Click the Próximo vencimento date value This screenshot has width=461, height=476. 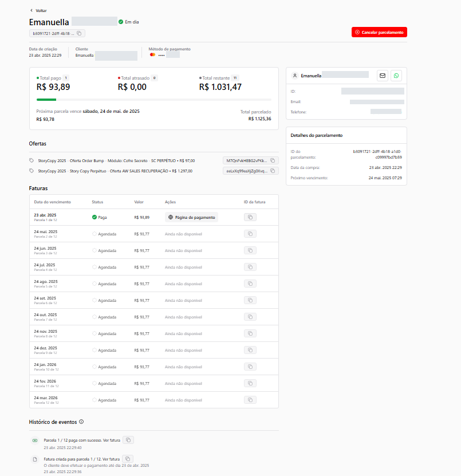click(385, 178)
